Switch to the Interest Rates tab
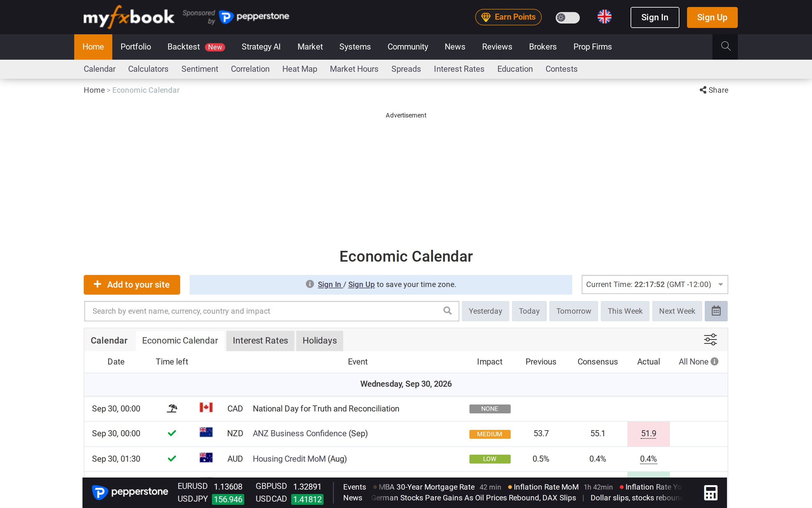The height and width of the screenshot is (508, 812). (x=260, y=341)
